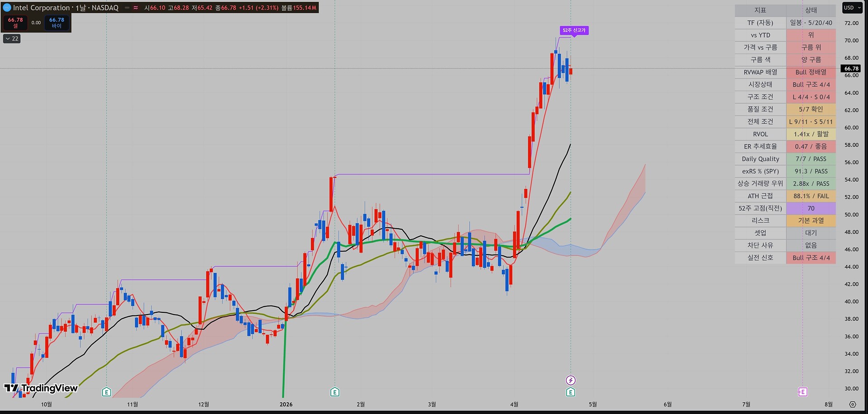Click the red 66.78 셀 sell button

15,23
